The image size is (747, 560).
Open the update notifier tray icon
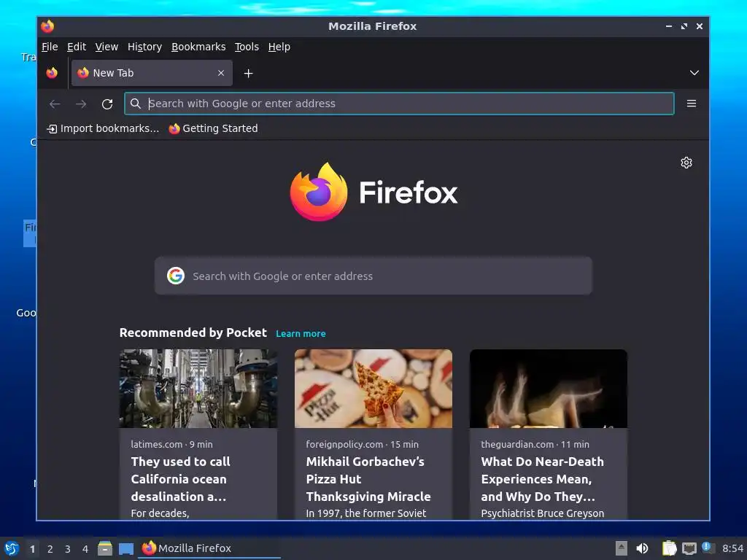point(708,548)
